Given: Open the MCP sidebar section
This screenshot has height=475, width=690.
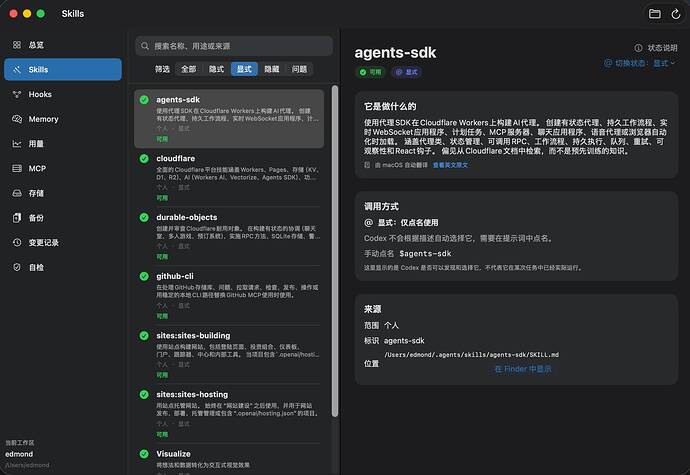Looking at the screenshot, I should click(x=63, y=168).
